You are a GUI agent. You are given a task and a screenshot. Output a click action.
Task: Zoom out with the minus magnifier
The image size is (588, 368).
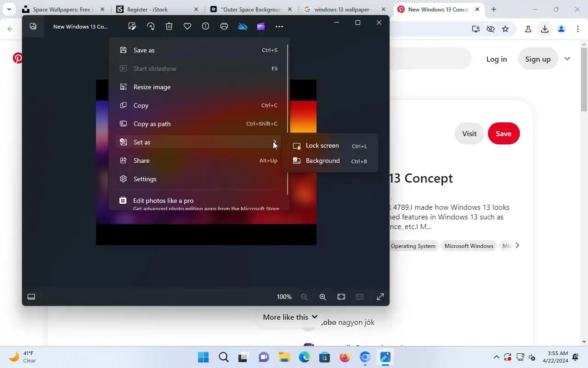(x=304, y=297)
